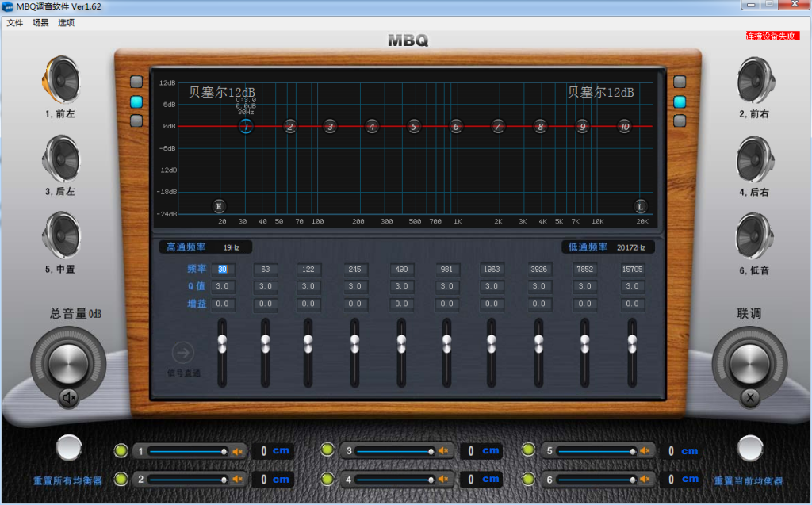812x505 pixels.
Task: Select EQ node 3 on the graph
Action: click(331, 126)
